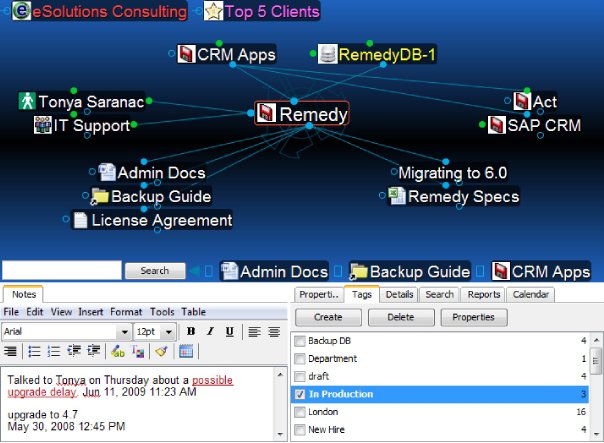Open Migrating to 6.0 thought
Viewport: 604px width, 443px height.
[453, 173]
